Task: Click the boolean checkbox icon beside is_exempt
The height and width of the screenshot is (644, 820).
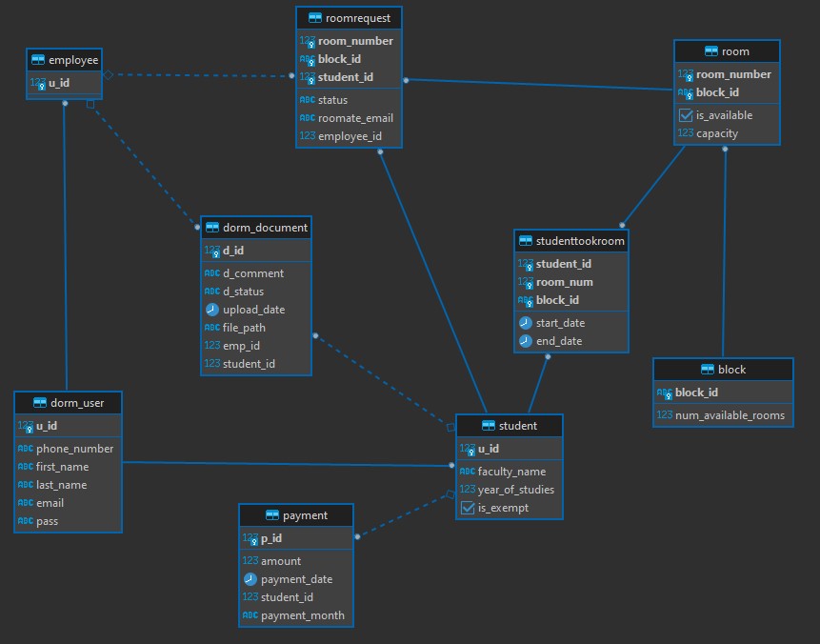Action: (467, 508)
